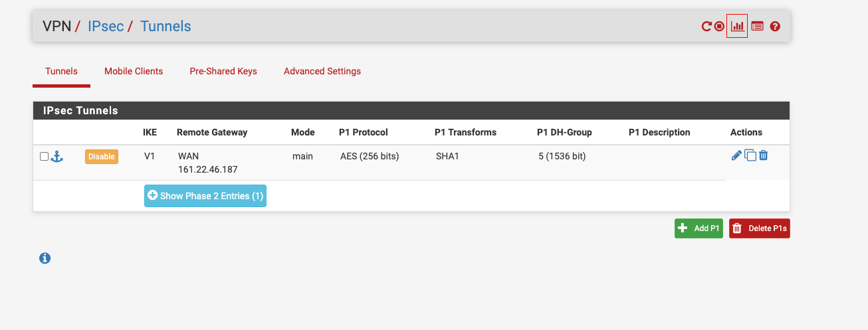
Task: Stop the IPsec service icon
Action: [x=719, y=27]
